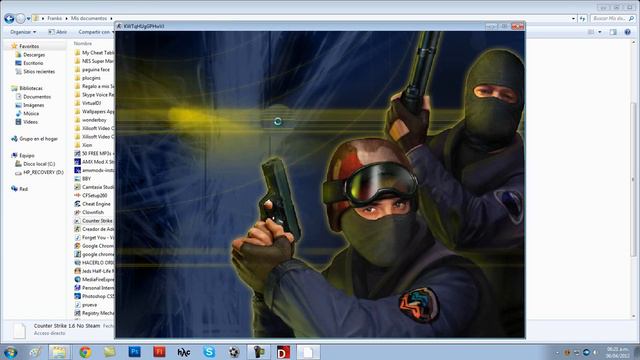Select the CFSetup260 file
This screenshot has height=360, width=640.
point(94,196)
